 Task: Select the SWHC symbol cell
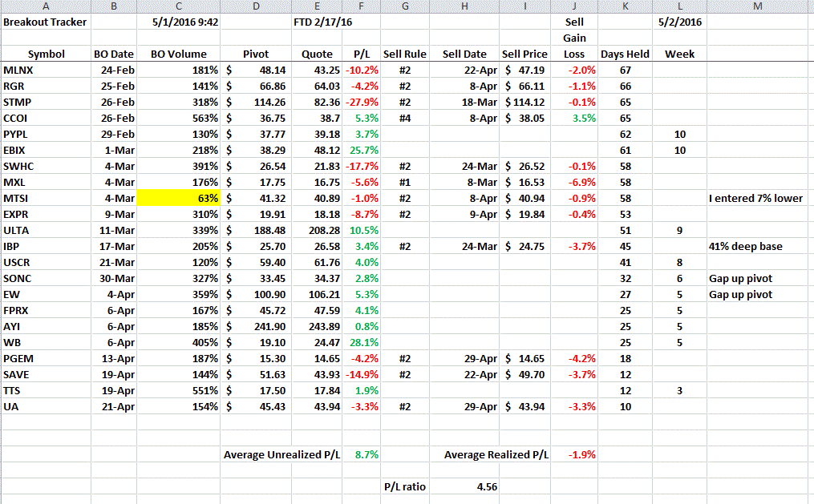tap(46, 167)
